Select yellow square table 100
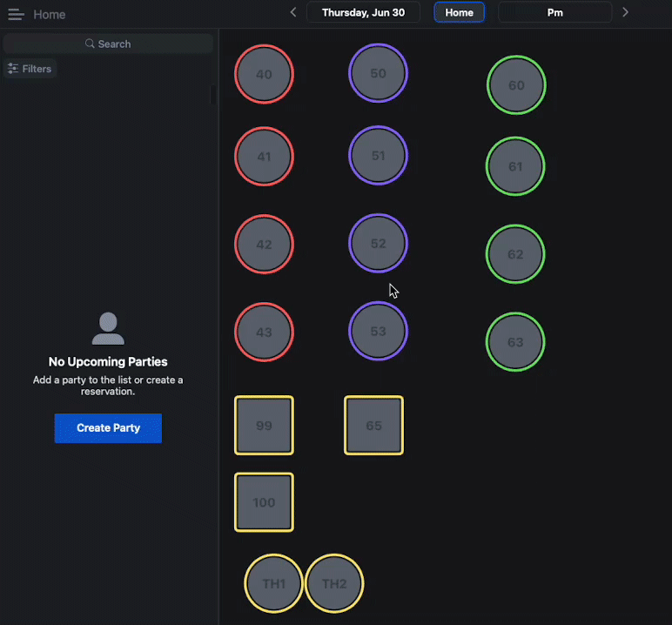Image resolution: width=672 pixels, height=625 pixels. coord(264,502)
